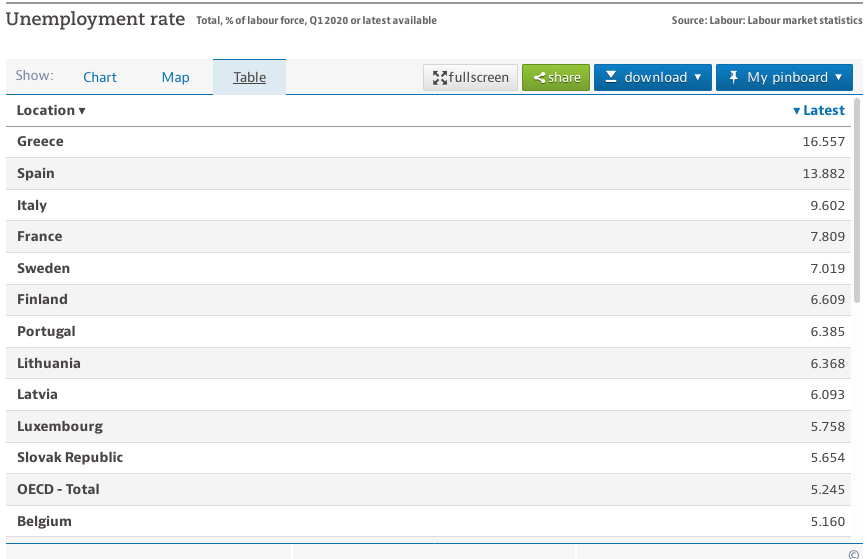Click the download arrow icon
The width and height of the screenshot is (868, 559).
point(611,76)
